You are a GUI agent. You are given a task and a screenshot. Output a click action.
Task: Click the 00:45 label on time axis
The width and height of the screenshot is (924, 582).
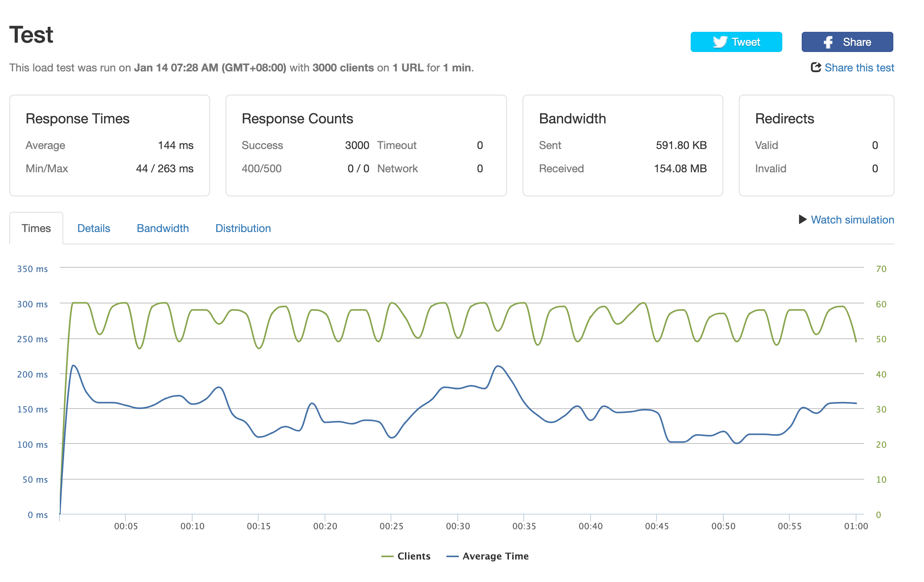click(x=657, y=526)
